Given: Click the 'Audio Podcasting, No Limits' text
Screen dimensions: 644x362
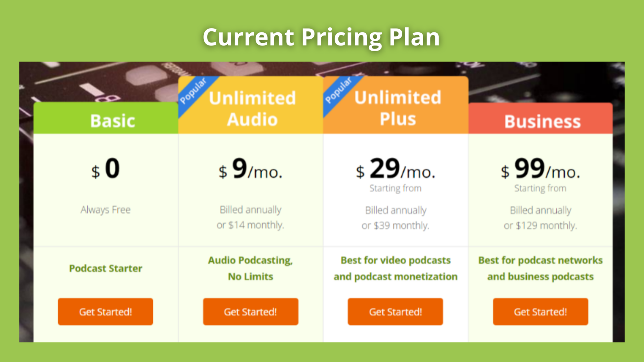Looking at the screenshot, I should click(x=250, y=268).
